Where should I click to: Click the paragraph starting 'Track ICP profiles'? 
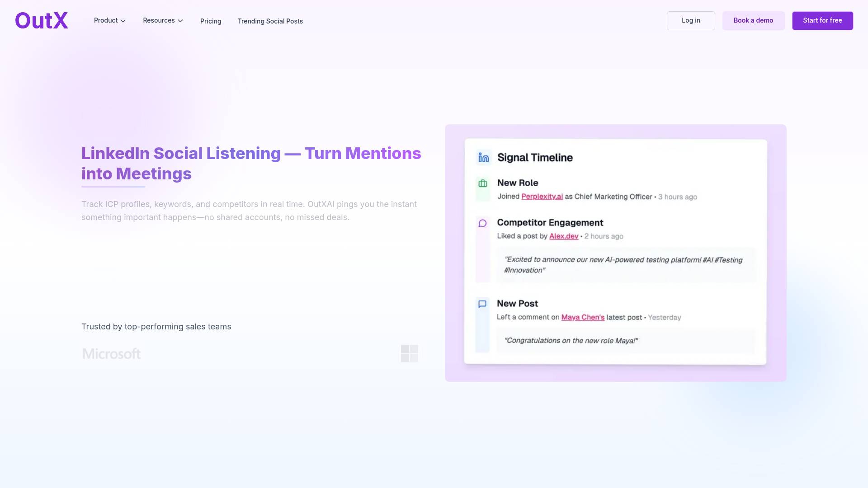249,211
